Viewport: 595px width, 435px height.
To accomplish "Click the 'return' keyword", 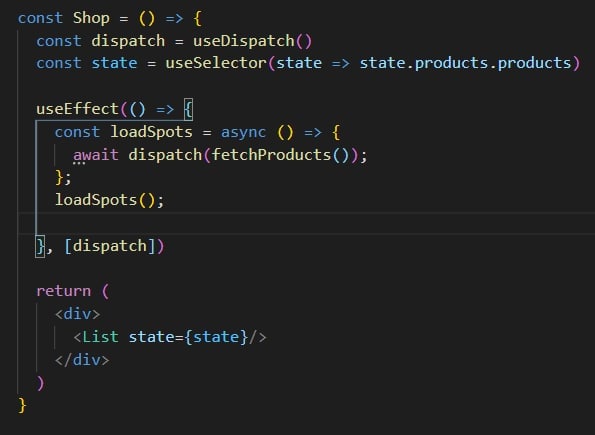I will pyautogui.click(x=63, y=291).
